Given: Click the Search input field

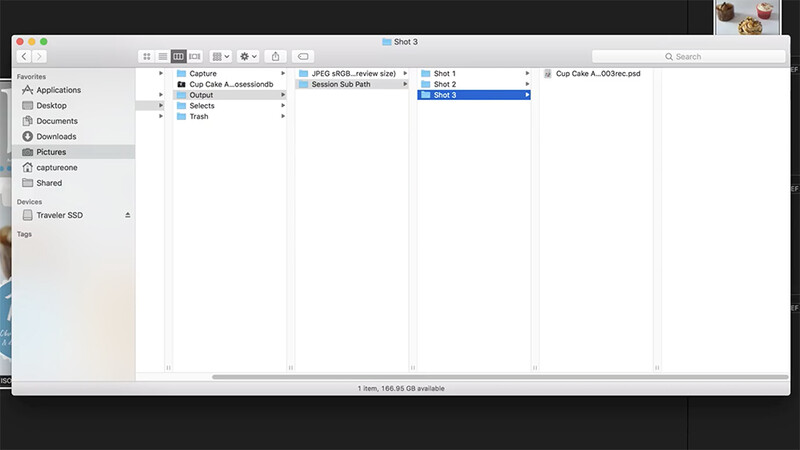Looking at the screenshot, I should (688, 57).
